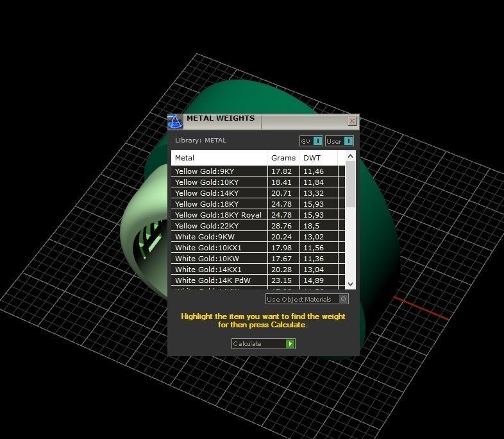Screen dimensions: 504x439
Task: Select the Yellow Gold:9KY row
Action: click(258, 171)
